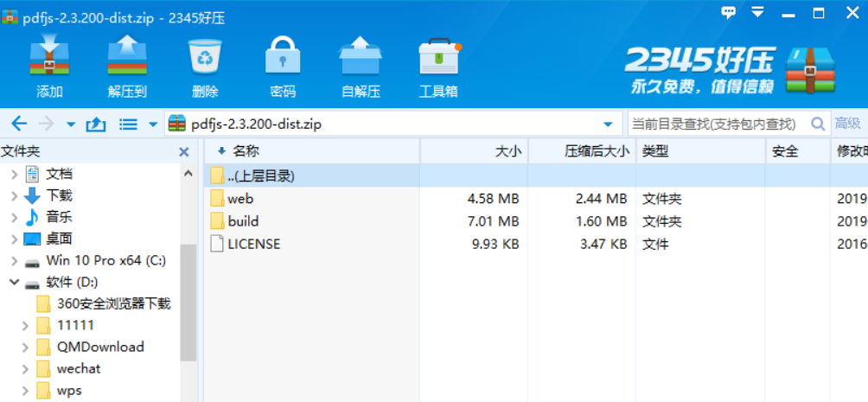Viewport: 868px width, 402px height.
Task: Select the build folder row
Action: coord(536,221)
